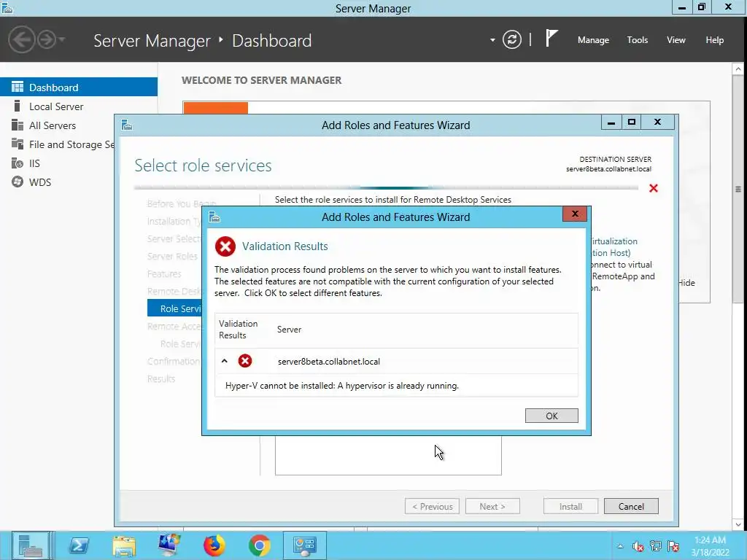Click the Dashboard grid icon in the sidebar

[x=18, y=87]
